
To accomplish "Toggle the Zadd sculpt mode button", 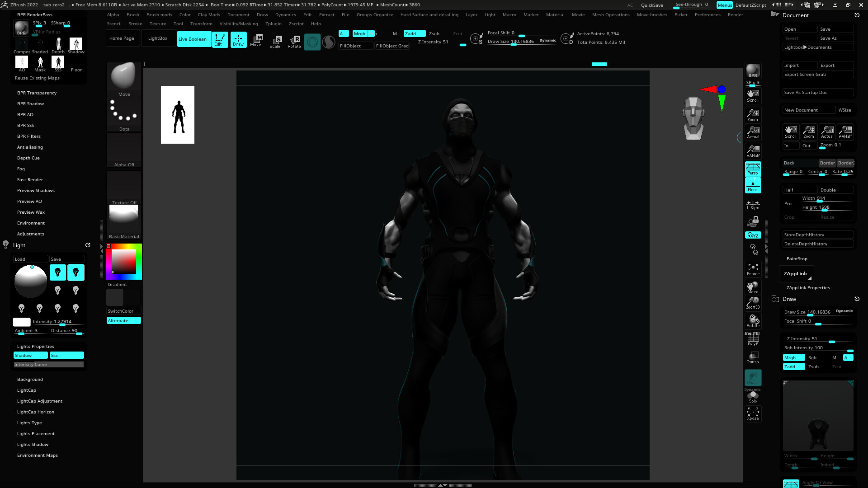I will [x=414, y=34].
